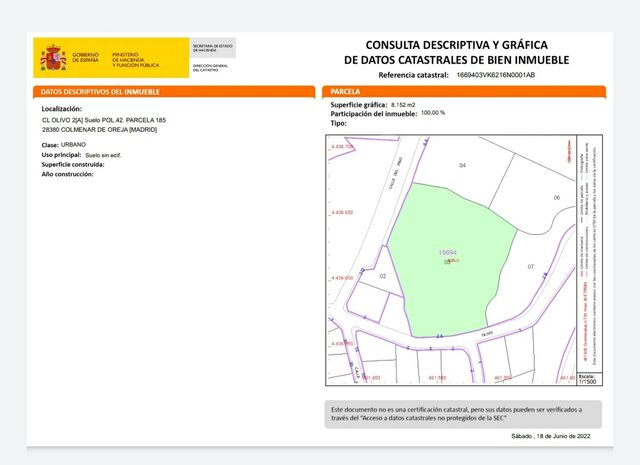Click parcel '02' on the map
Viewport: 640px width, 465px height.
[383, 276]
